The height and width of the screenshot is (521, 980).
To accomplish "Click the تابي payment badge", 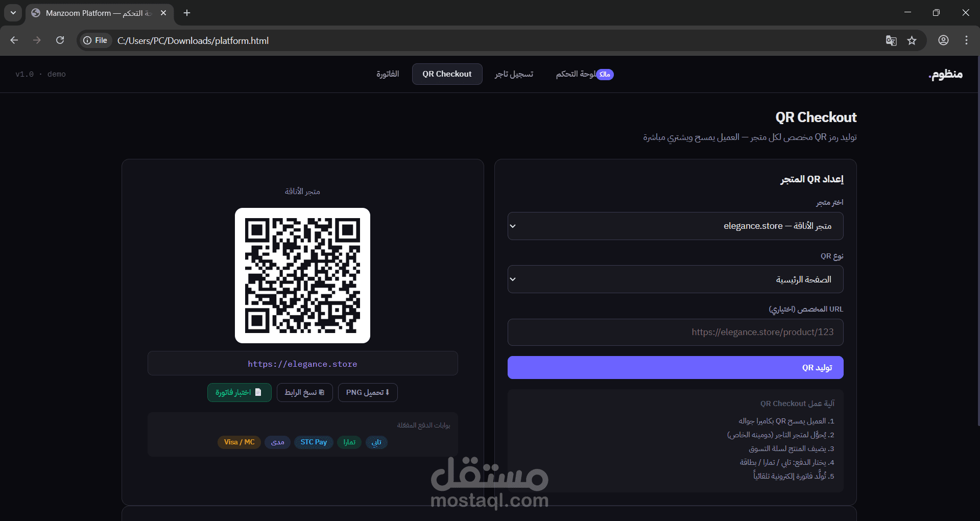I will pos(376,442).
